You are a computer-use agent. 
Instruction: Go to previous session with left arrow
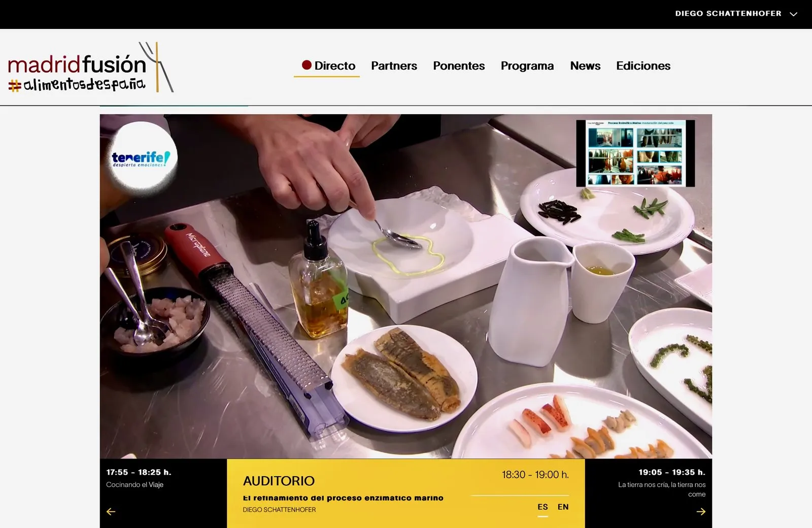point(111,511)
